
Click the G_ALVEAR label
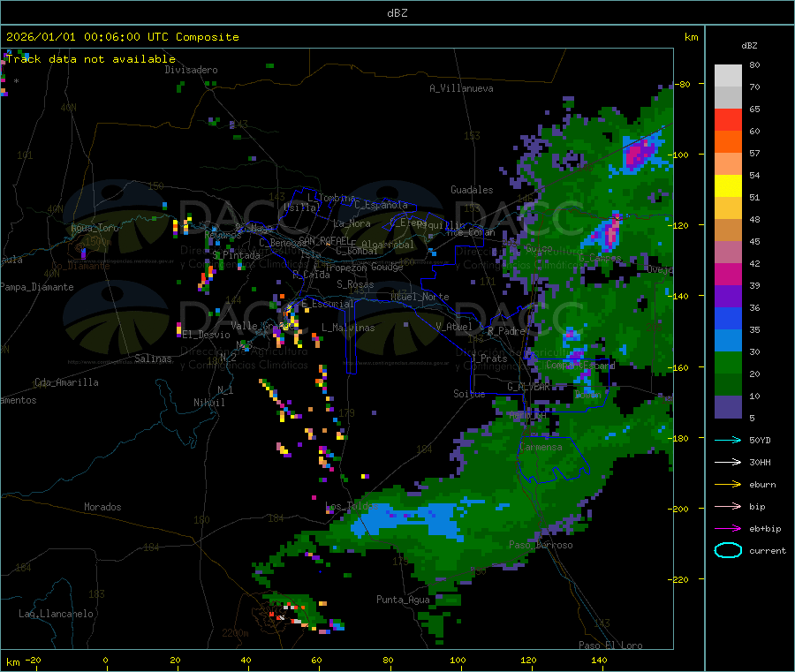pyautogui.click(x=528, y=387)
